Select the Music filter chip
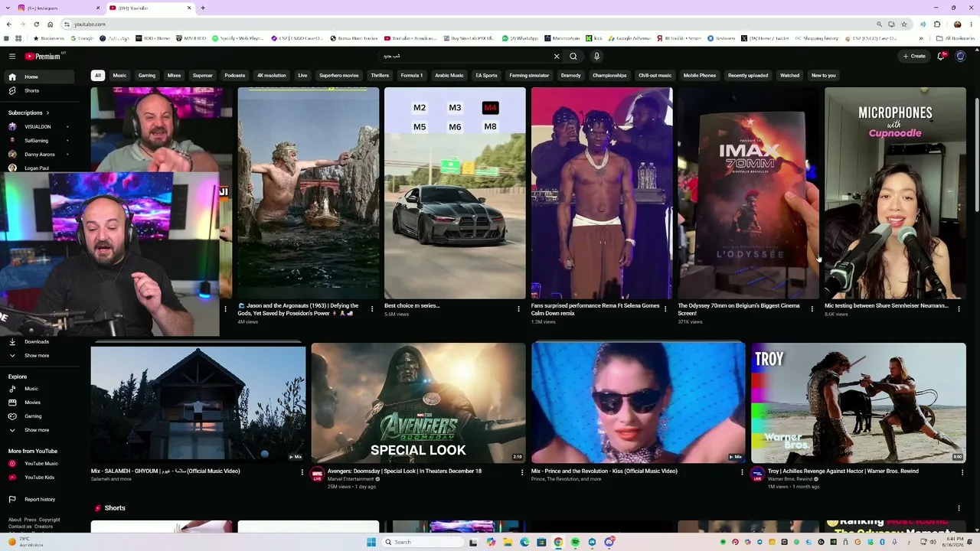 [x=119, y=75]
